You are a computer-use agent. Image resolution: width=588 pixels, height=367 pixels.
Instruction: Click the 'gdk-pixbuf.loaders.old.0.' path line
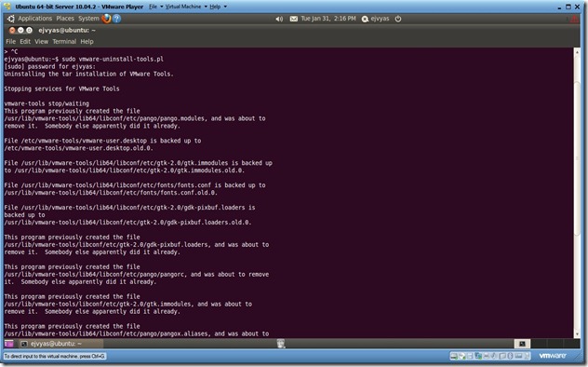[x=127, y=222]
